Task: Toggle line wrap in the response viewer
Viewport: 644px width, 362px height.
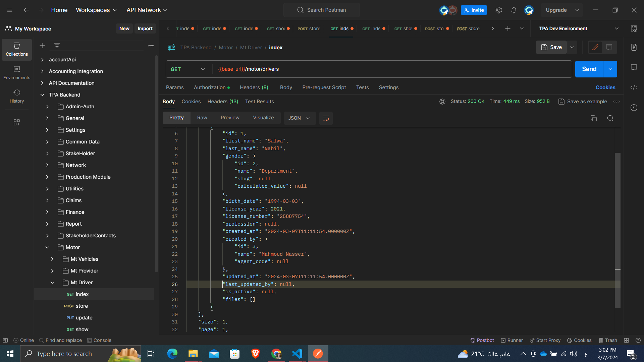Action: [x=326, y=118]
